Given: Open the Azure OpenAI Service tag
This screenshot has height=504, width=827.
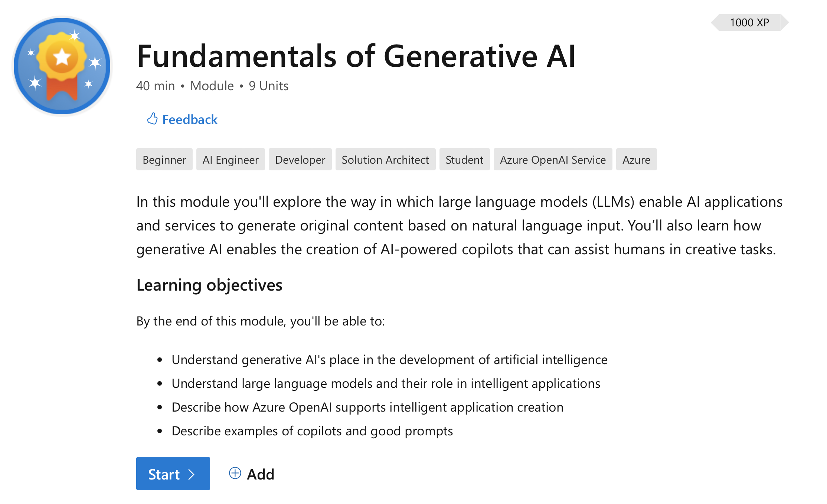Looking at the screenshot, I should click(x=552, y=160).
